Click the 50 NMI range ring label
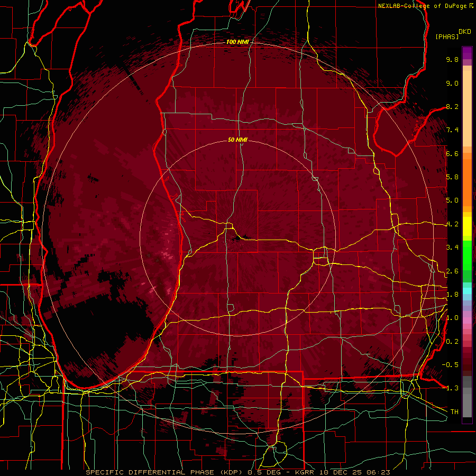 (237, 140)
